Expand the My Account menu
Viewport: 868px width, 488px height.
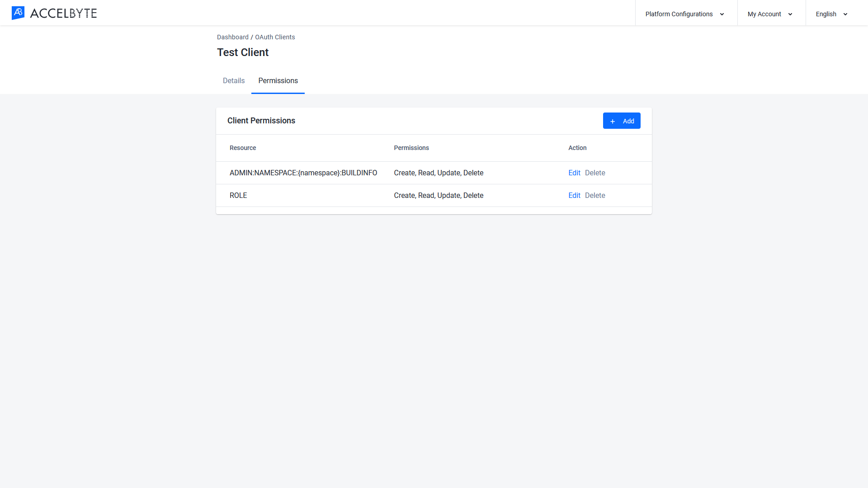click(x=770, y=14)
